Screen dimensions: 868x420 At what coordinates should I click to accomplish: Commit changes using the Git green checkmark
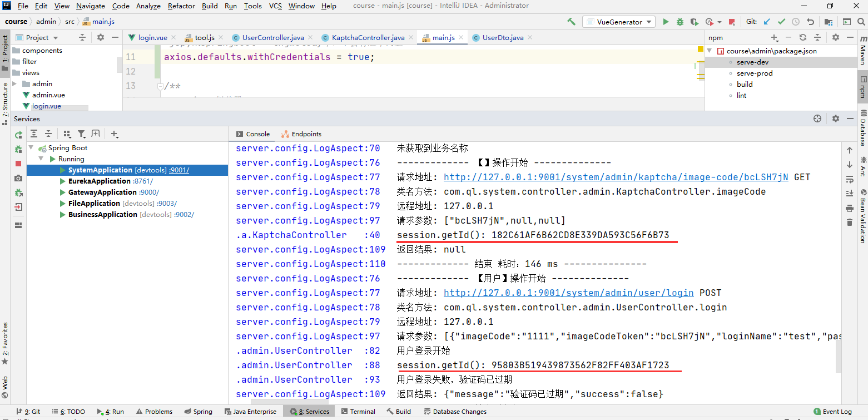tap(781, 22)
